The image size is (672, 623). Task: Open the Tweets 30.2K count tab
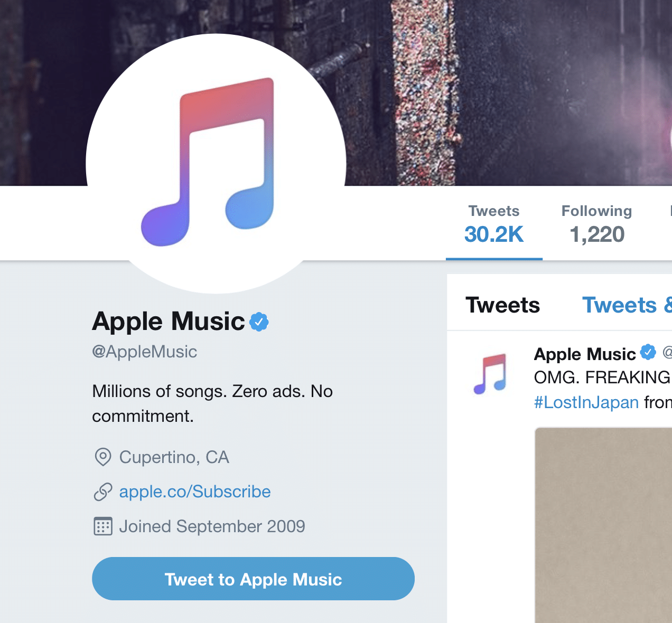494,225
